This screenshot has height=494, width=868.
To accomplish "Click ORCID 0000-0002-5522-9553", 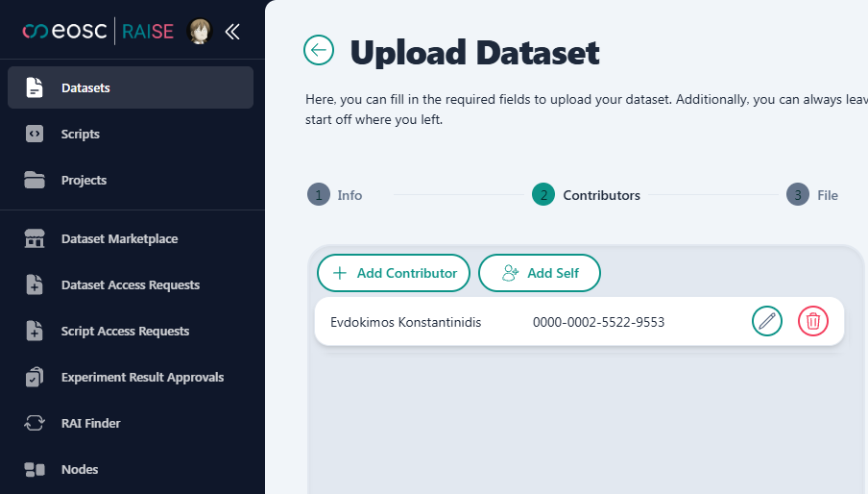I will (x=598, y=322).
